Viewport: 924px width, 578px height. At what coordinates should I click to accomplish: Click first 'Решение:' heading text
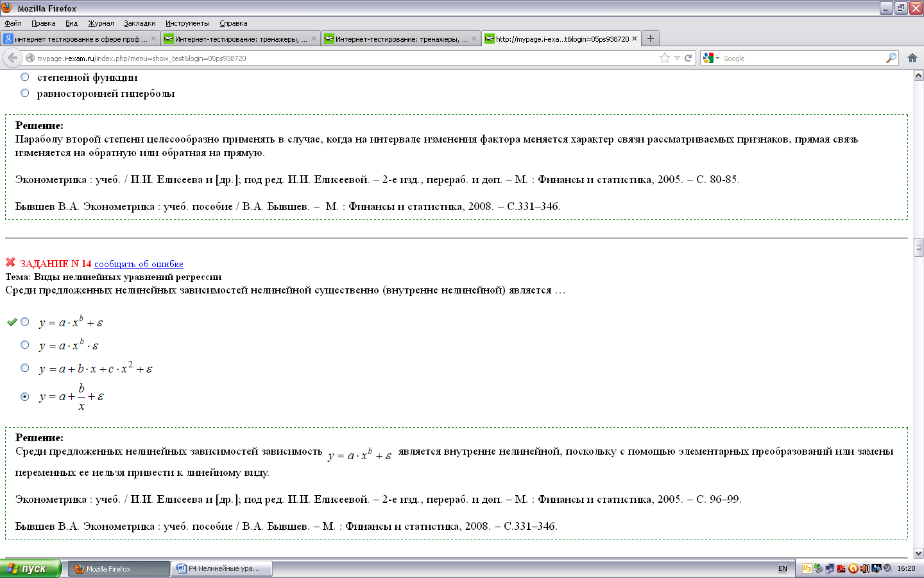pyautogui.click(x=39, y=125)
